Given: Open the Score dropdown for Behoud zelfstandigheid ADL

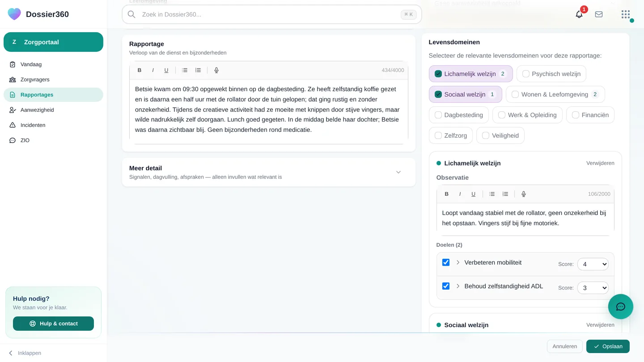Looking at the screenshot, I should (593, 288).
